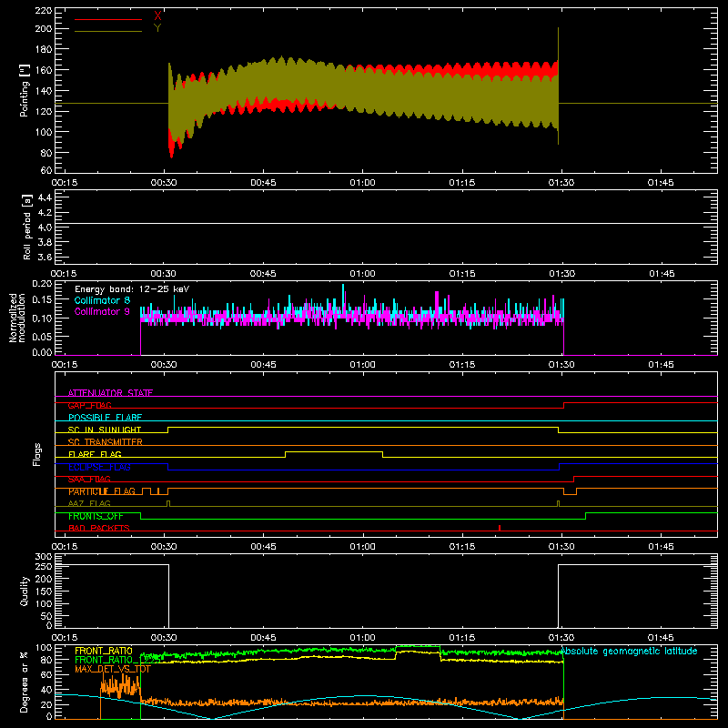
Task: Click the 'Absolute geomagnetic latitude' label
Action: point(629,651)
